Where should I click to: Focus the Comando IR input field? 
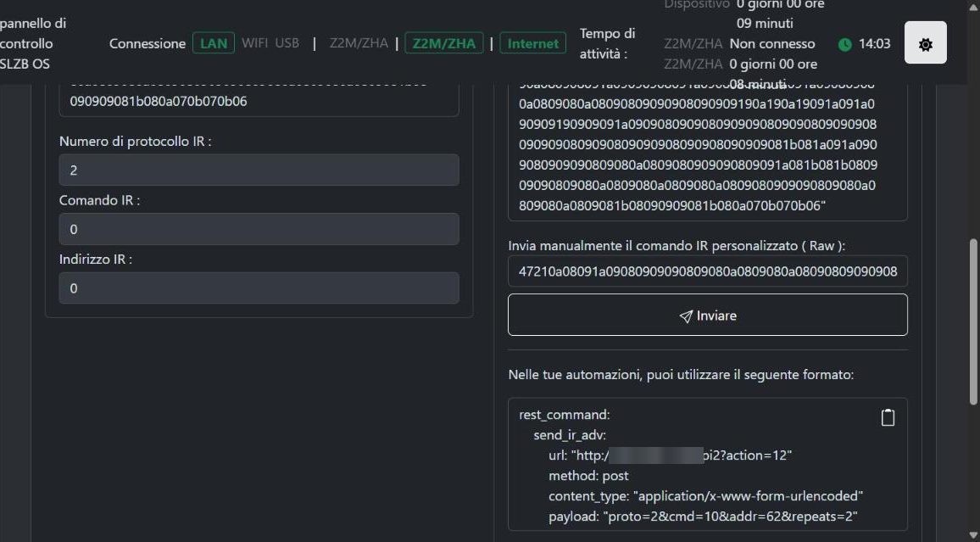(259, 229)
